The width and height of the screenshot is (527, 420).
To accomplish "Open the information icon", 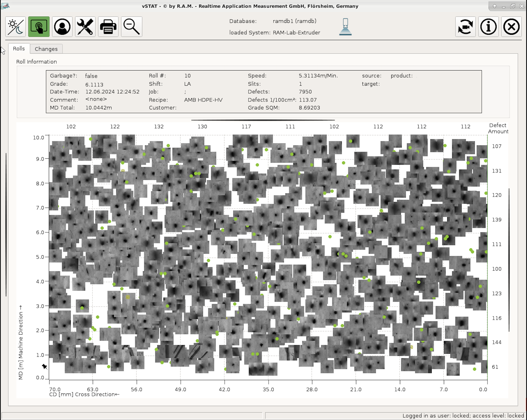I will tap(488, 27).
